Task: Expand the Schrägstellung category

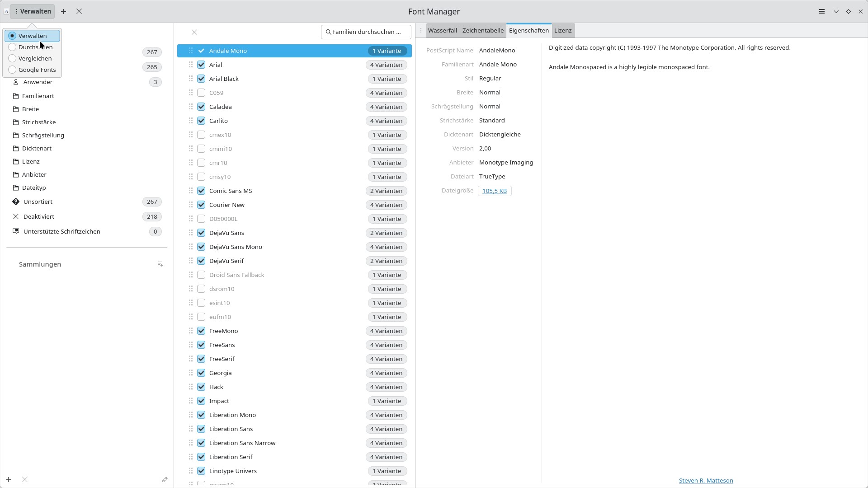Action: pos(43,136)
